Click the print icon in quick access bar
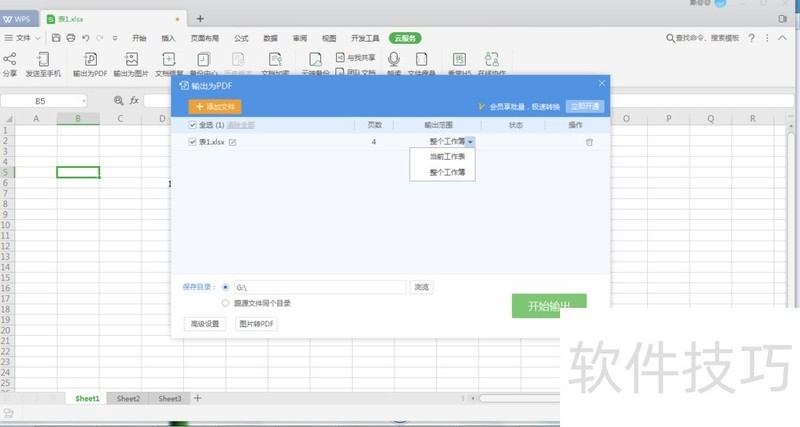This screenshot has height=427, width=800. point(70,37)
